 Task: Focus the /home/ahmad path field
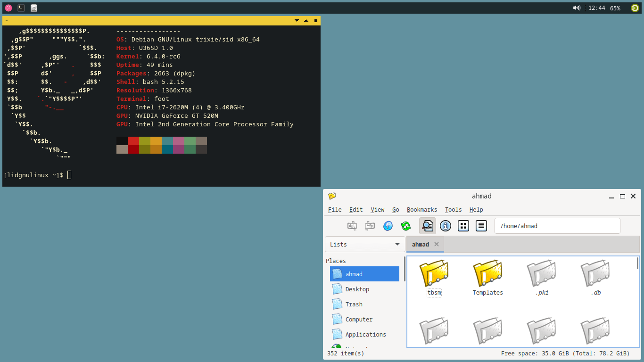pos(557,226)
